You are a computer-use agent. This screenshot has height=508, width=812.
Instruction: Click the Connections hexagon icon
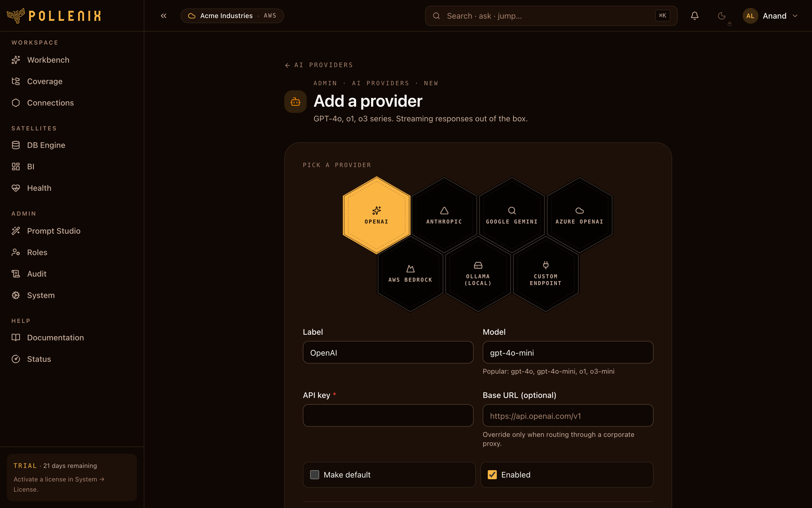(x=16, y=103)
